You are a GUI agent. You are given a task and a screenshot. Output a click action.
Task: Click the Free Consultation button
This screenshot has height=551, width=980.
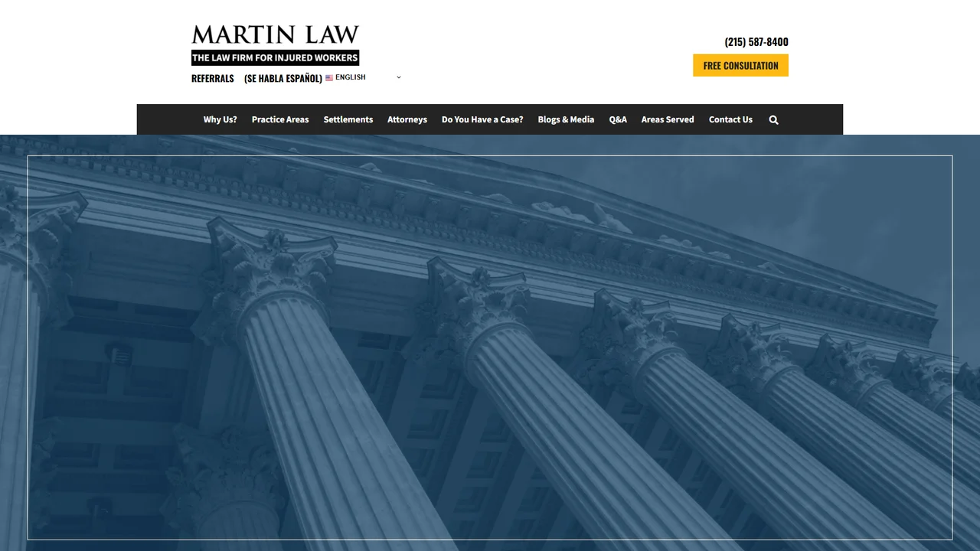pos(740,65)
